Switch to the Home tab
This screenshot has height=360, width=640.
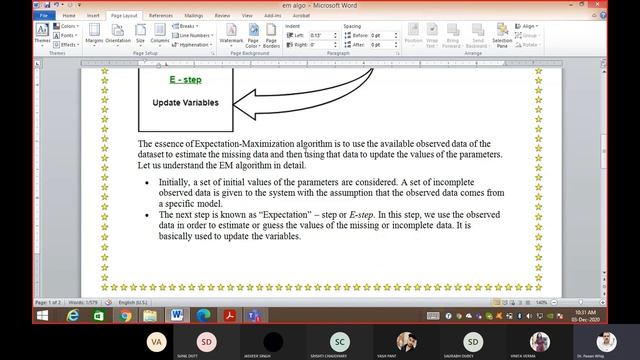[x=69, y=16]
